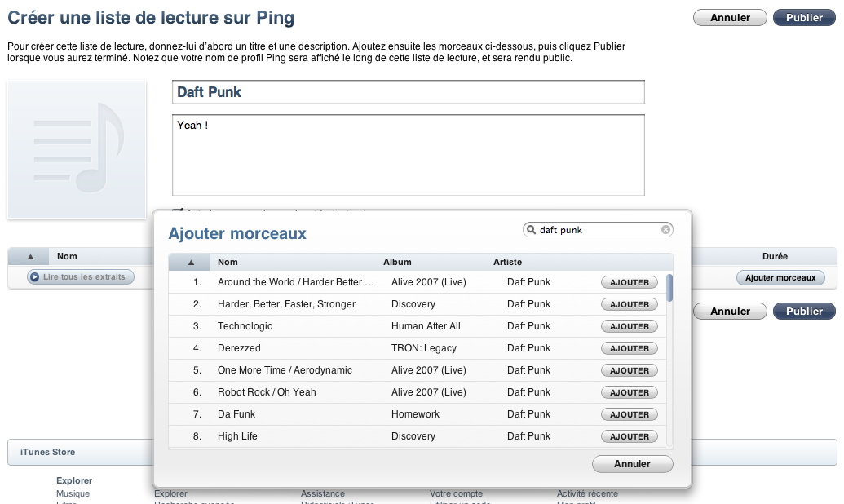Select the song "High Life" in the list
The width and height of the screenshot is (844, 504).
[237, 436]
